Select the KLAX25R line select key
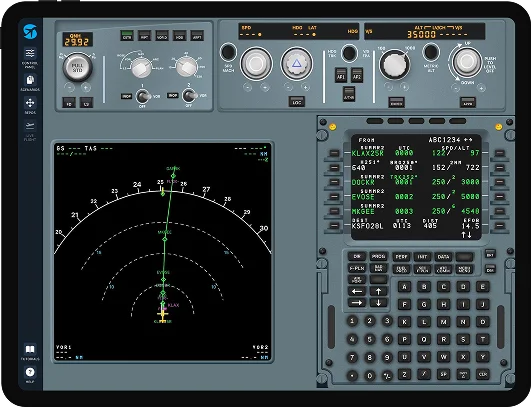This screenshot has height=407, width=532. [334, 153]
